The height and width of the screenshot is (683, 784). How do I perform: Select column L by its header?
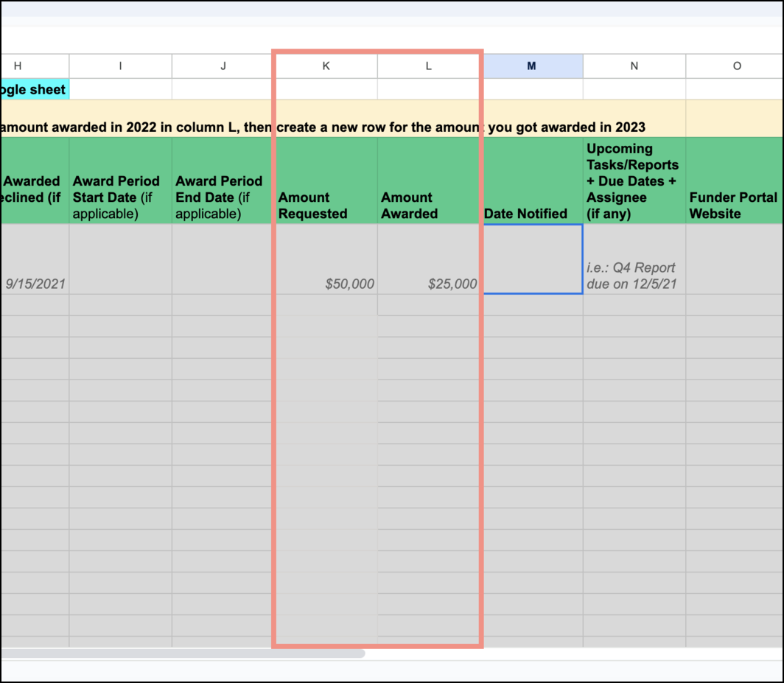pyautogui.click(x=428, y=66)
